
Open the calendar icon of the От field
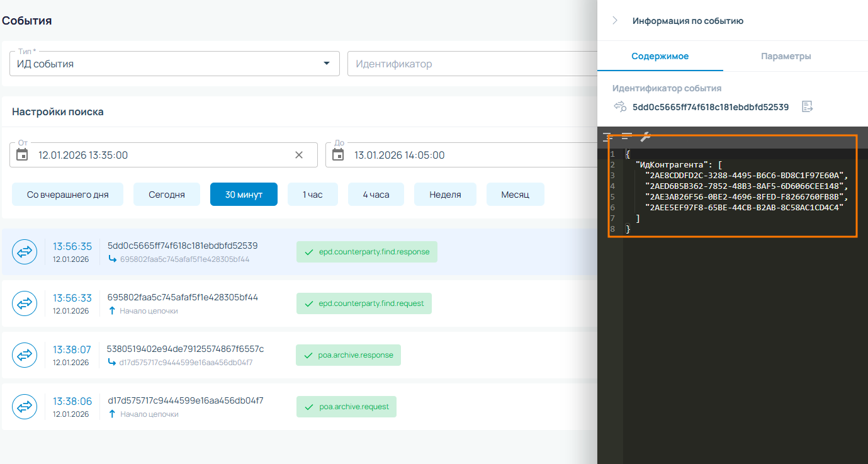coord(22,155)
